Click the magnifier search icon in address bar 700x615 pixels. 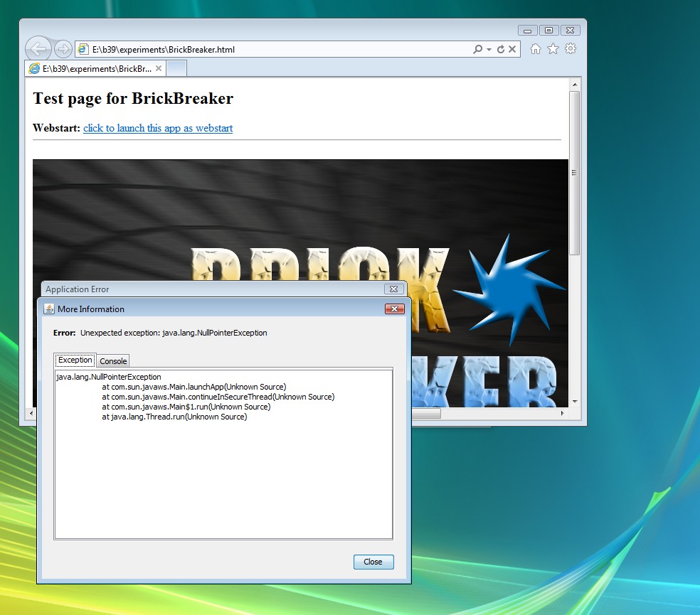[477, 50]
